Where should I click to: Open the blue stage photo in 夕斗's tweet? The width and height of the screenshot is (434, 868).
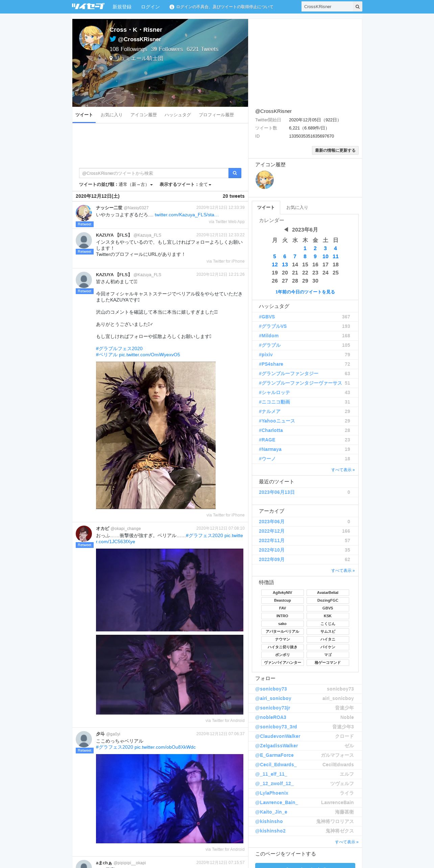[170, 799]
